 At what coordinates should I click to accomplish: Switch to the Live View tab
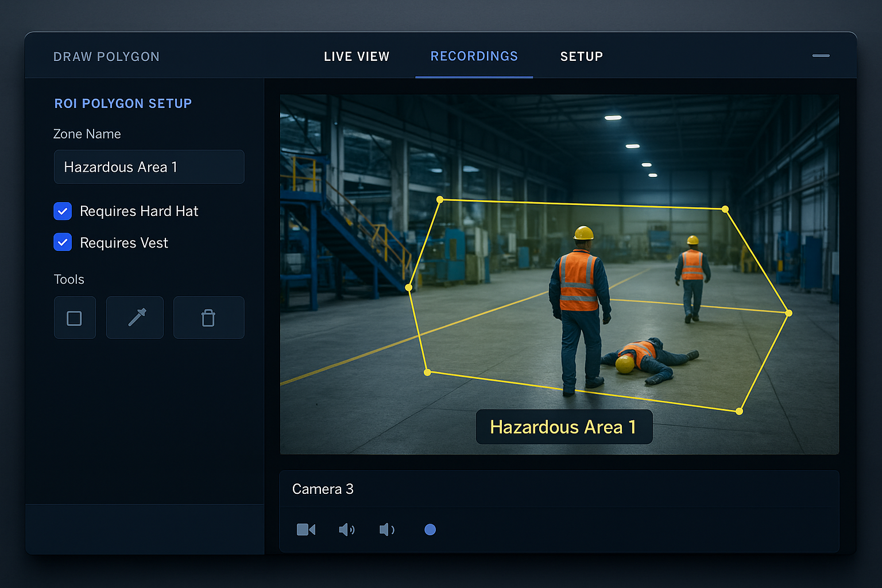tap(356, 56)
